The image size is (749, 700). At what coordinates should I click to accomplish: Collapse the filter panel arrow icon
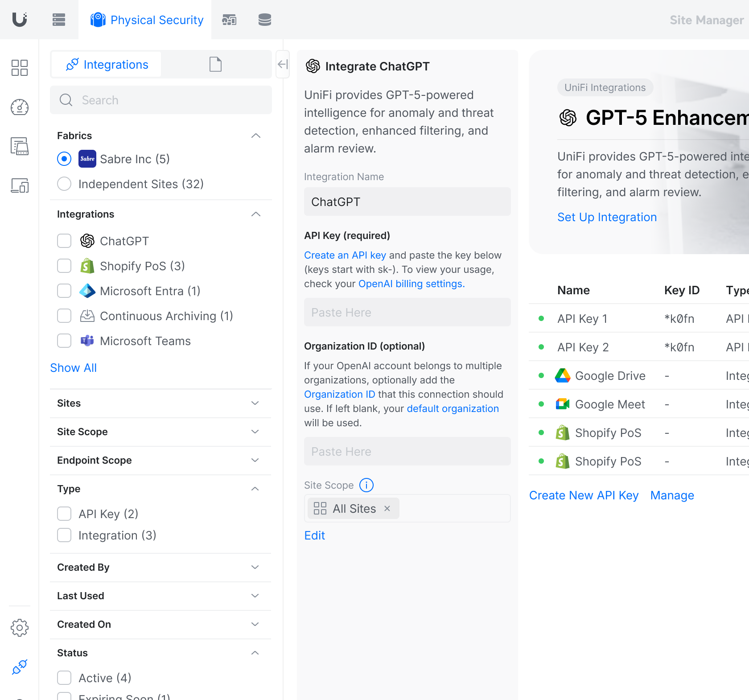coord(283,64)
